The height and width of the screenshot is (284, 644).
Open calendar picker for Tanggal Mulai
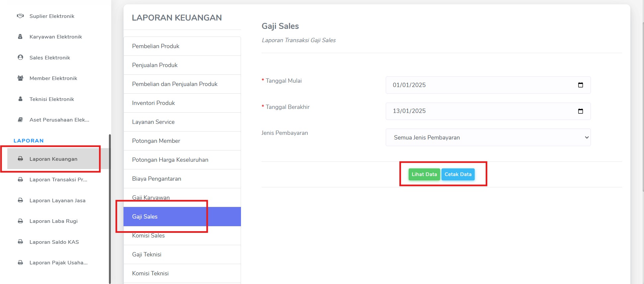(x=580, y=85)
